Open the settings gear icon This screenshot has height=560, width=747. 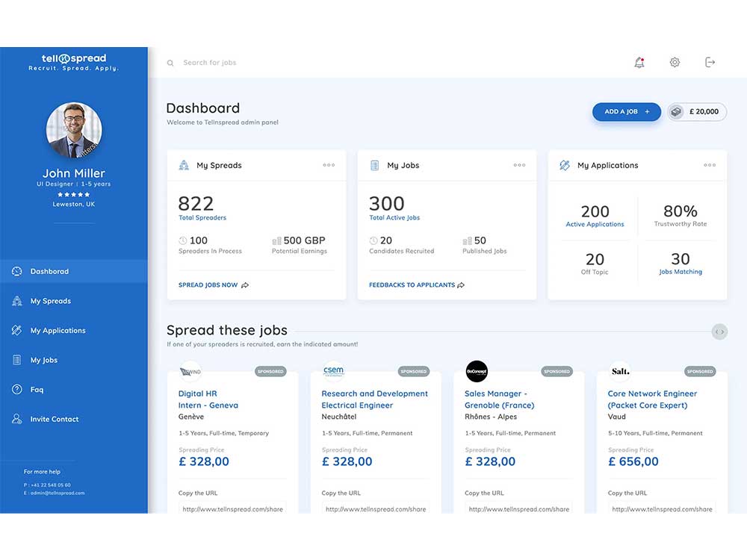point(675,63)
